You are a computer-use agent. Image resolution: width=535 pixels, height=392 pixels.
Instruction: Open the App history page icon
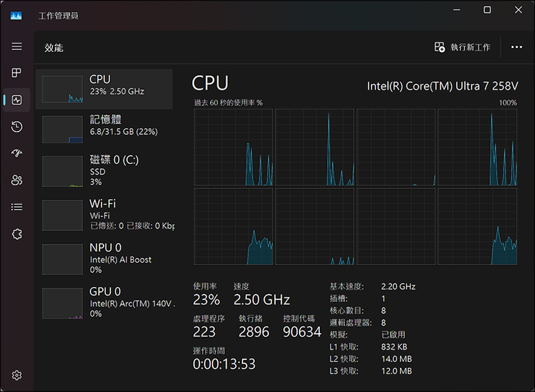point(16,127)
